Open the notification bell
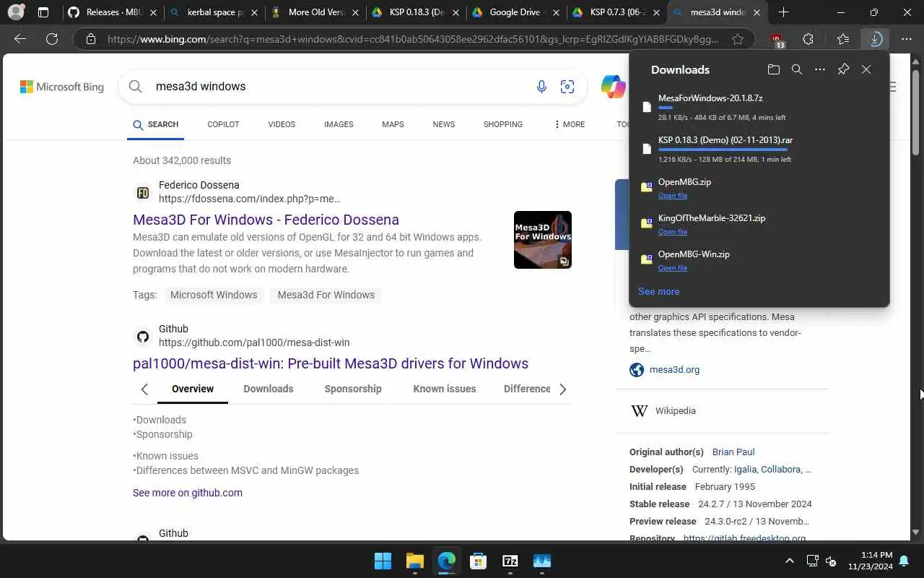The image size is (924, 578). click(x=904, y=561)
